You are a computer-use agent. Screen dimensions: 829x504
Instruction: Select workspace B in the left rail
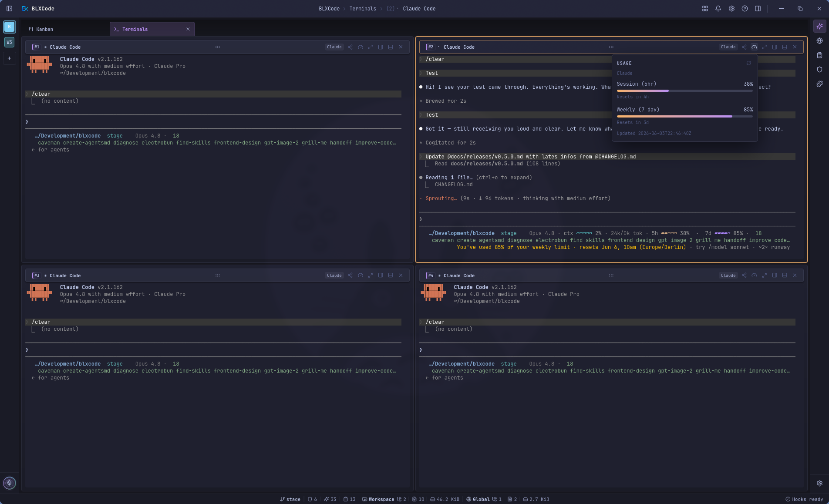[x=9, y=27]
